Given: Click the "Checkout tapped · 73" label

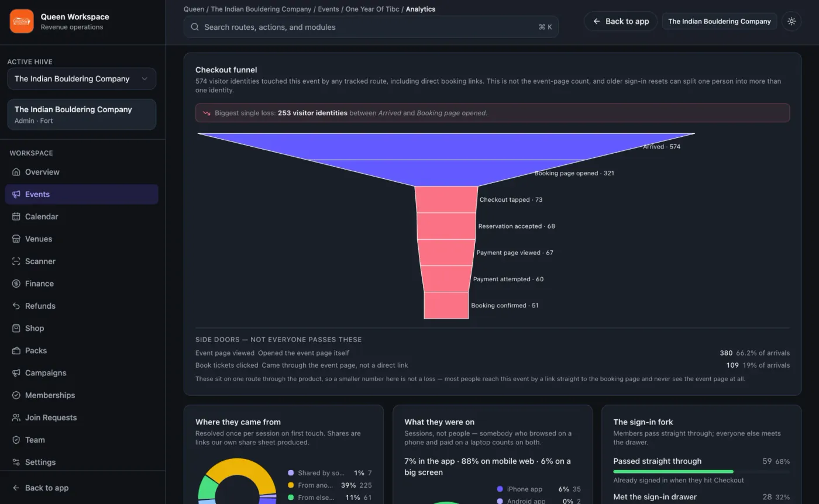Looking at the screenshot, I should (511, 200).
